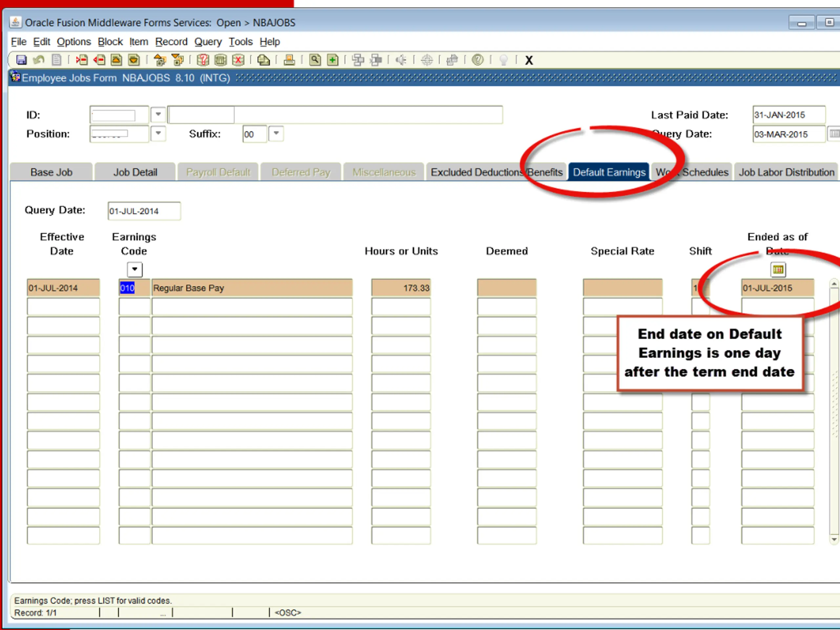
Task: Click the black X Exit toolbar button
Action: click(x=529, y=60)
